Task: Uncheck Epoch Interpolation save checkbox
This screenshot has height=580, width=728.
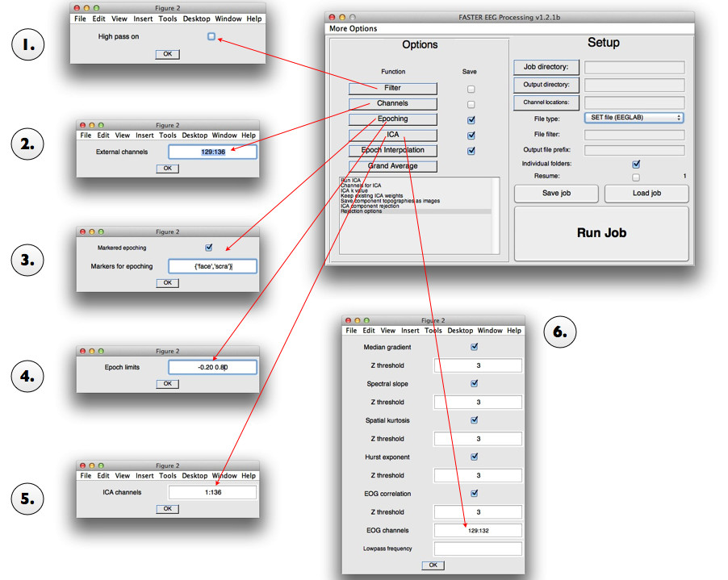Action: (x=471, y=151)
